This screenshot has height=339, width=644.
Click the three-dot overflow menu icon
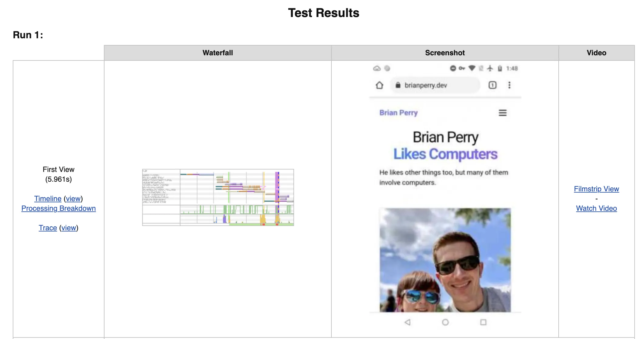(509, 85)
